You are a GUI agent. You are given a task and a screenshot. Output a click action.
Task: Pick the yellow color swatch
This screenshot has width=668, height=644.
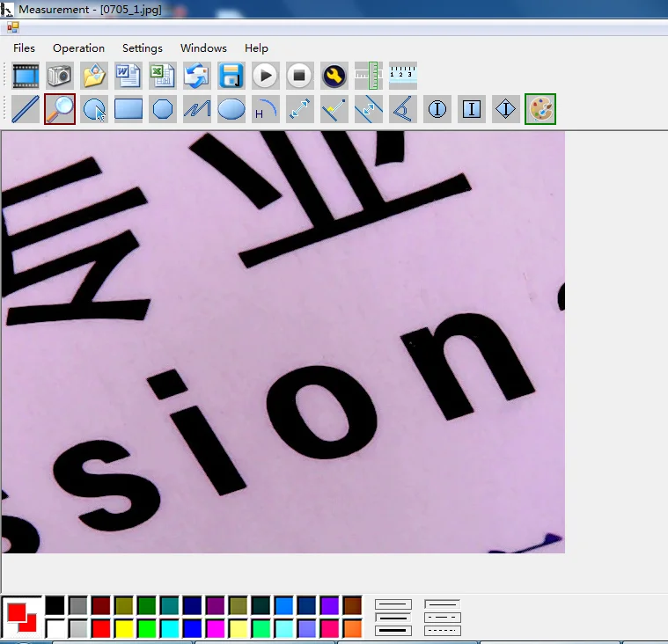click(x=123, y=628)
